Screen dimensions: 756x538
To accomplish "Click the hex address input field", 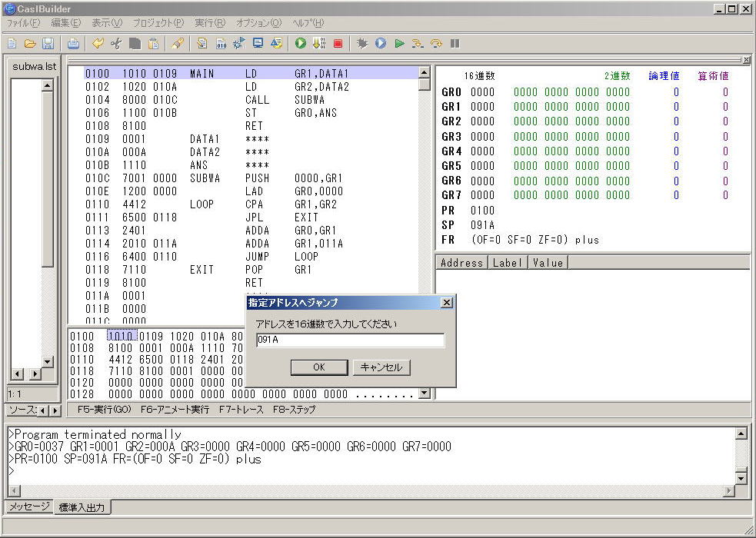I will [x=350, y=340].
